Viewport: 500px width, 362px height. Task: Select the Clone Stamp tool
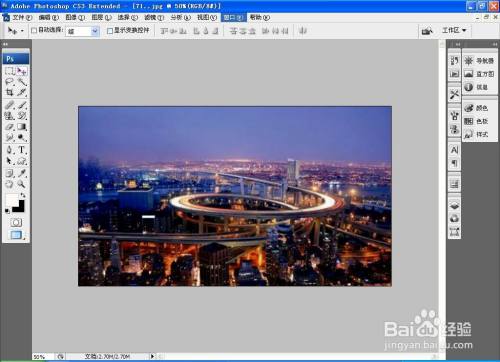click(9, 116)
